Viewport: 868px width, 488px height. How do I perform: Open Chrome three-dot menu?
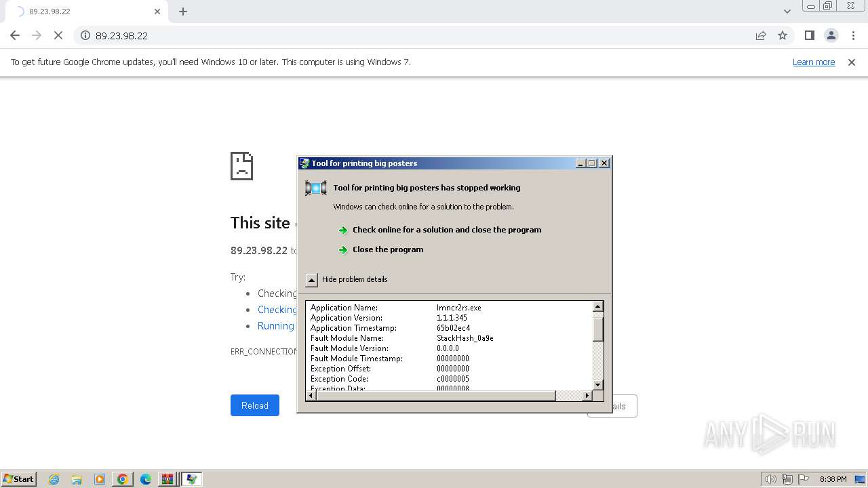(853, 35)
